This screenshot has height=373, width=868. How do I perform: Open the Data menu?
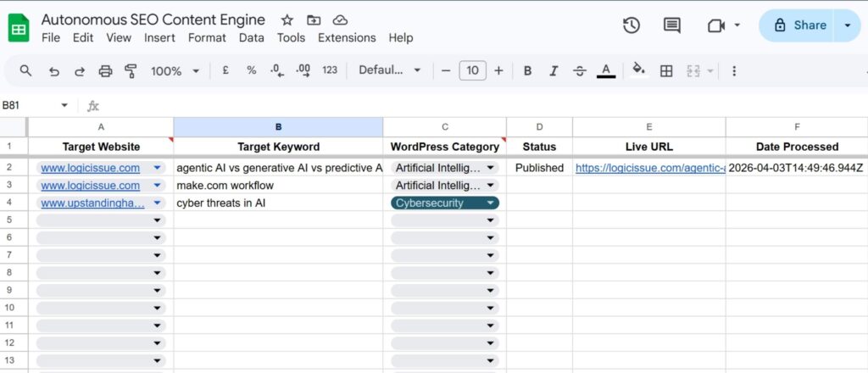[x=251, y=37]
